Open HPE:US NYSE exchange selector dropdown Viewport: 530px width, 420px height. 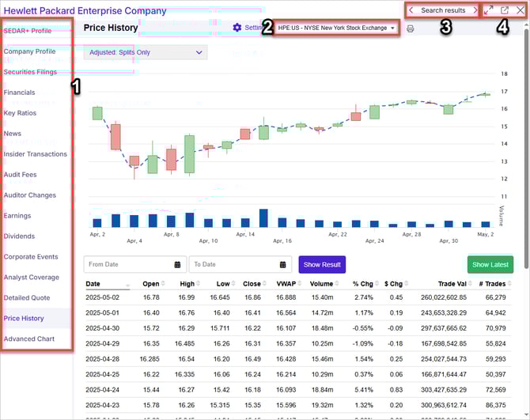pyautogui.click(x=336, y=28)
